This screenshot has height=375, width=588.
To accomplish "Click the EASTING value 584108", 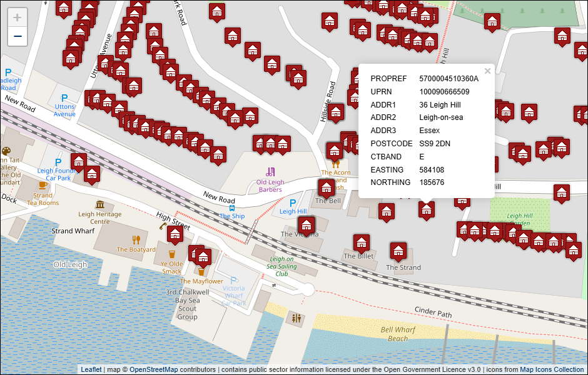I will point(432,170).
